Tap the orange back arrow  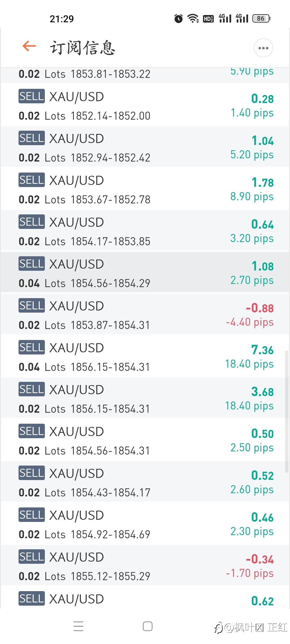[29, 46]
